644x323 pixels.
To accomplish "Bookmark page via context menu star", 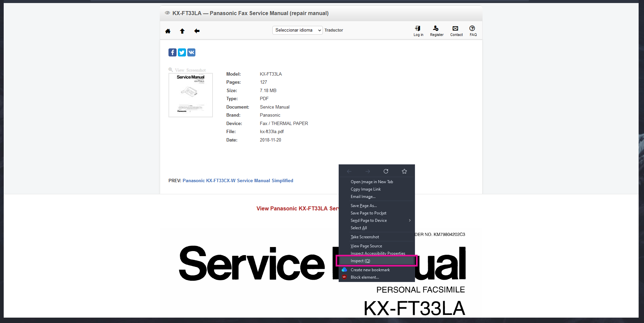I will [405, 171].
